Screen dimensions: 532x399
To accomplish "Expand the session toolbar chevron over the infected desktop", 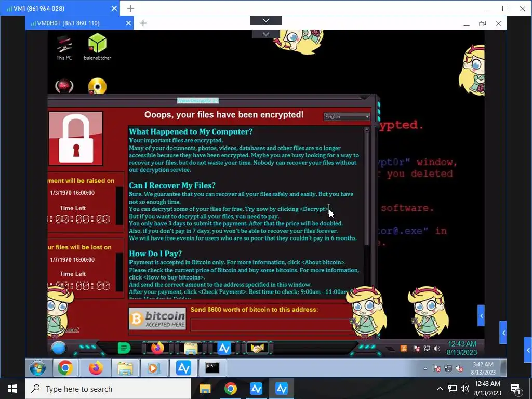I will pyautogui.click(x=266, y=34).
